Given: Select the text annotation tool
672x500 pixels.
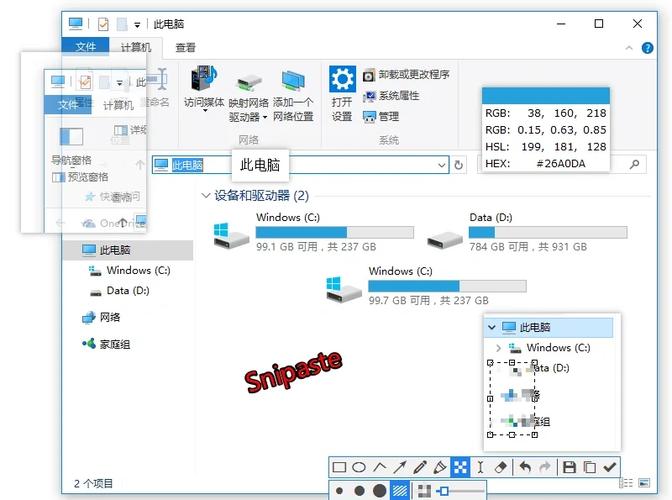Looking at the screenshot, I should click(480, 467).
